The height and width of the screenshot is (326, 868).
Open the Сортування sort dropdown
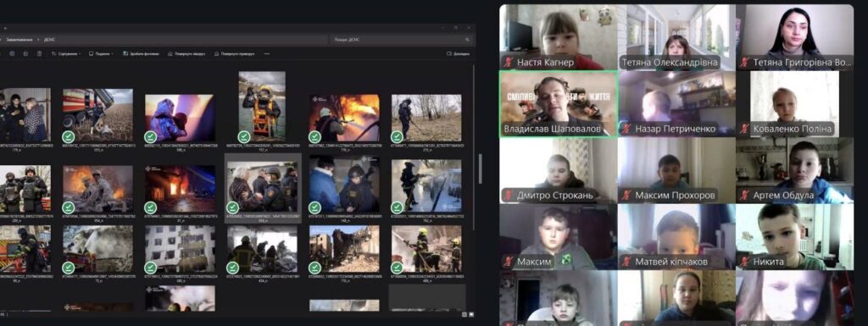click(x=66, y=53)
